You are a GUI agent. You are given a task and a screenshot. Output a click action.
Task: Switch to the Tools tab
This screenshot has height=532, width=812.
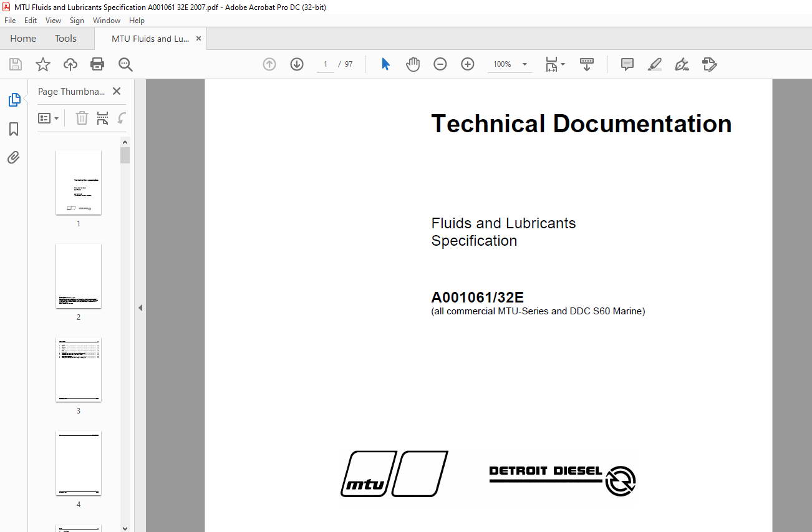[x=65, y=39]
